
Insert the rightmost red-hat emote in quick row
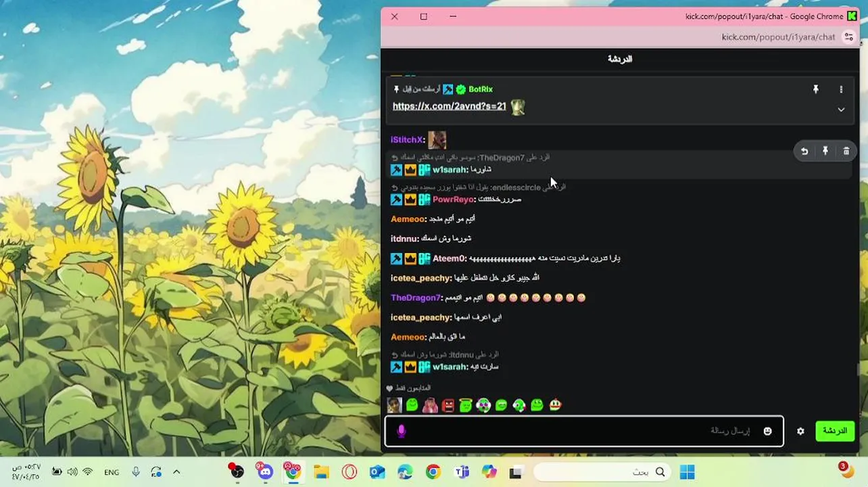(555, 405)
